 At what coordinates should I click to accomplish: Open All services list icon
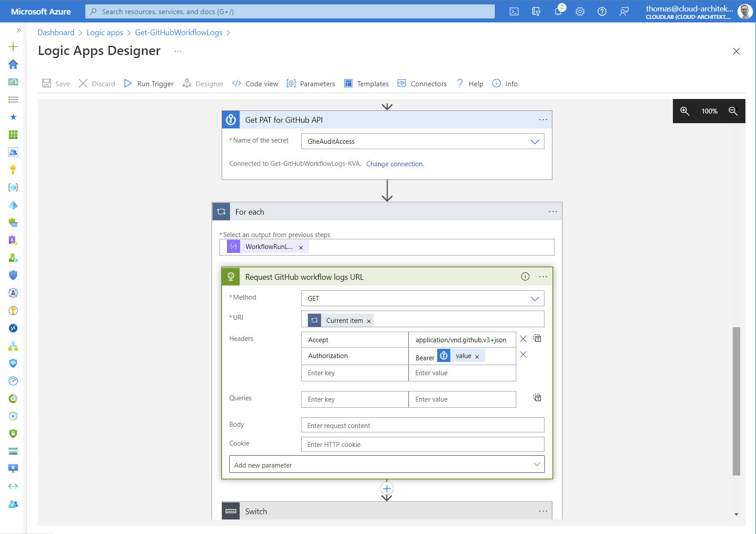pyautogui.click(x=13, y=99)
